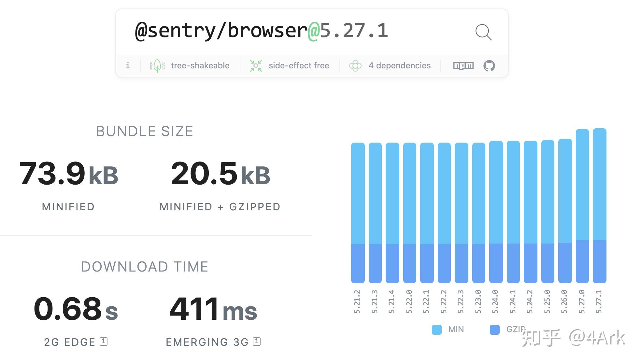This screenshot has width=641, height=364.
Task: Select the side-effect free badge
Action: click(x=299, y=65)
